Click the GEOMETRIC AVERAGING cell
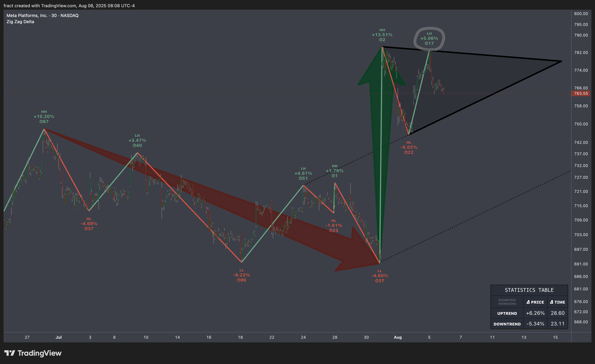 pyautogui.click(x=507, y=302)
